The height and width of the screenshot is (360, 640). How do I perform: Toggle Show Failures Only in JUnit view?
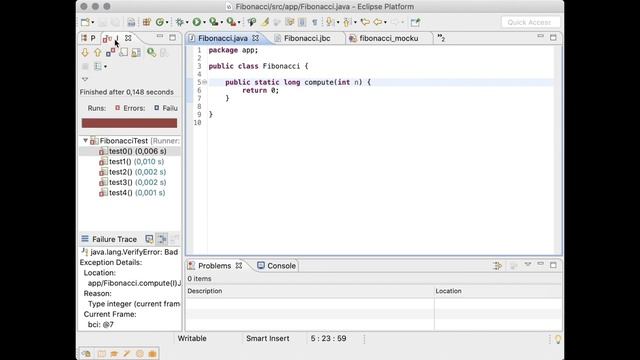(x=111, y=52)
